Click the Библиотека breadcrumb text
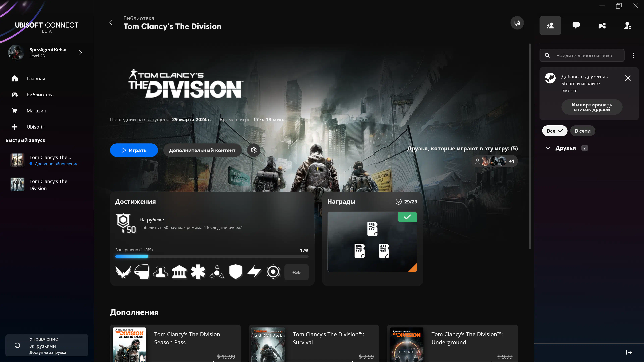The height and width of the screenshot is (362, 644). [139, 18]
